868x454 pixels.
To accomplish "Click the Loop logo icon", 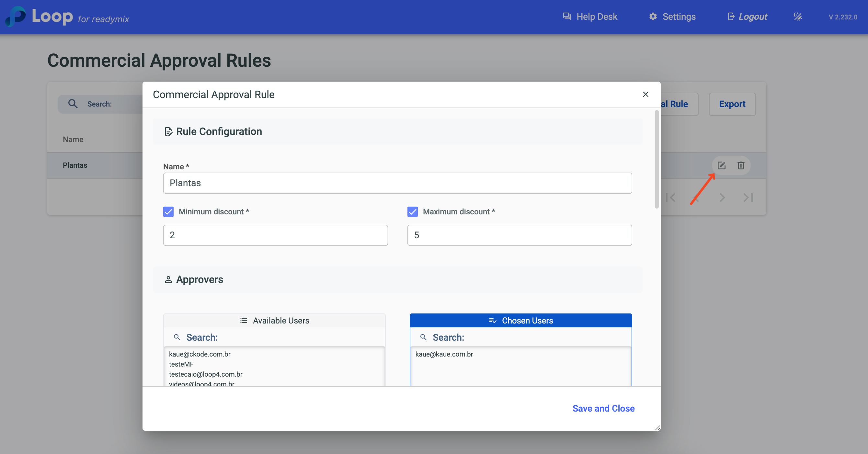I will pyautogui.click(x=16, y=16).
